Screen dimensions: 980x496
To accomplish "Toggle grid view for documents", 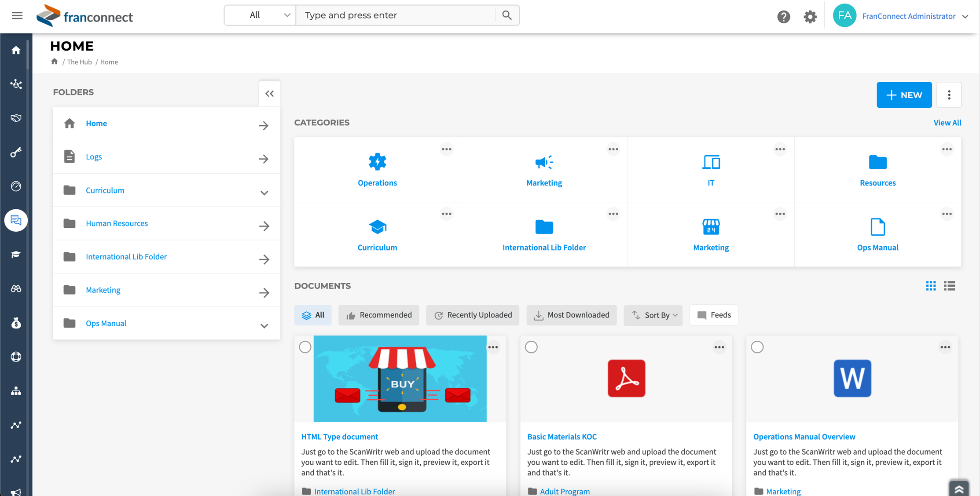I will (931, 285).
